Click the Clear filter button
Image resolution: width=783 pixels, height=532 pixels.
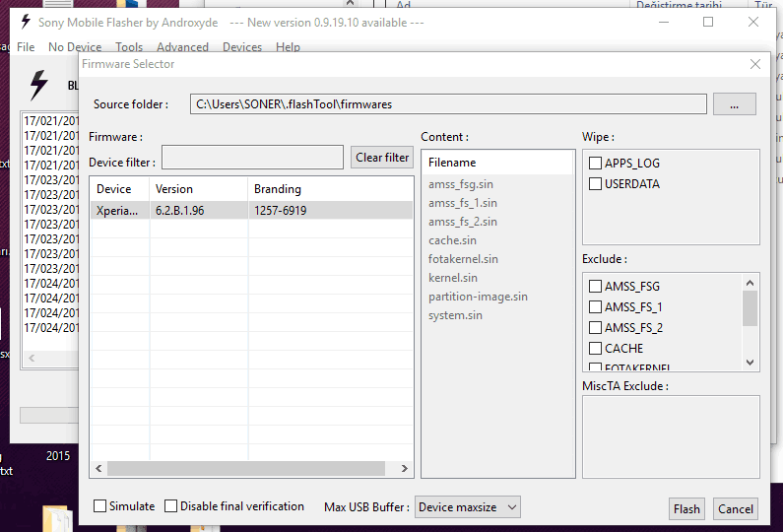coord(382,158)
